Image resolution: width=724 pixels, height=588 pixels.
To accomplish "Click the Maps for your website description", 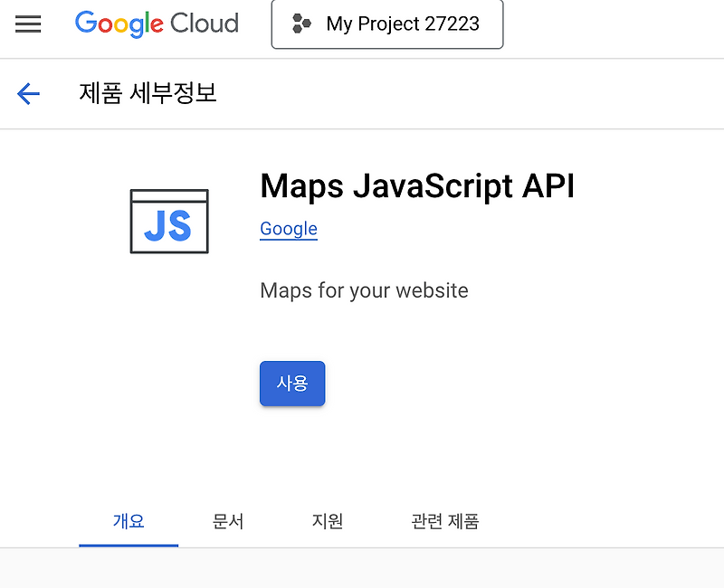I will coord(364,290).
